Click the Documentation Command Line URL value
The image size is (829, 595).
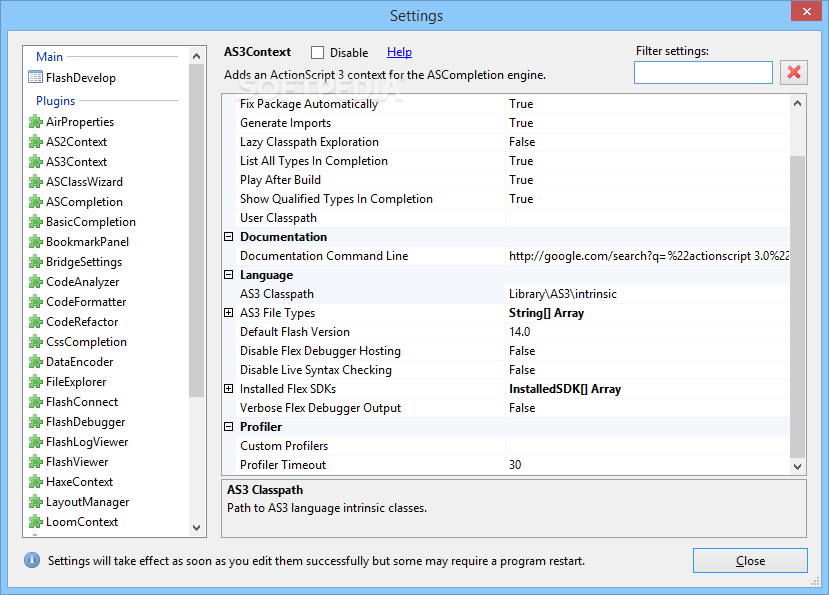click(x=649, y=256)
